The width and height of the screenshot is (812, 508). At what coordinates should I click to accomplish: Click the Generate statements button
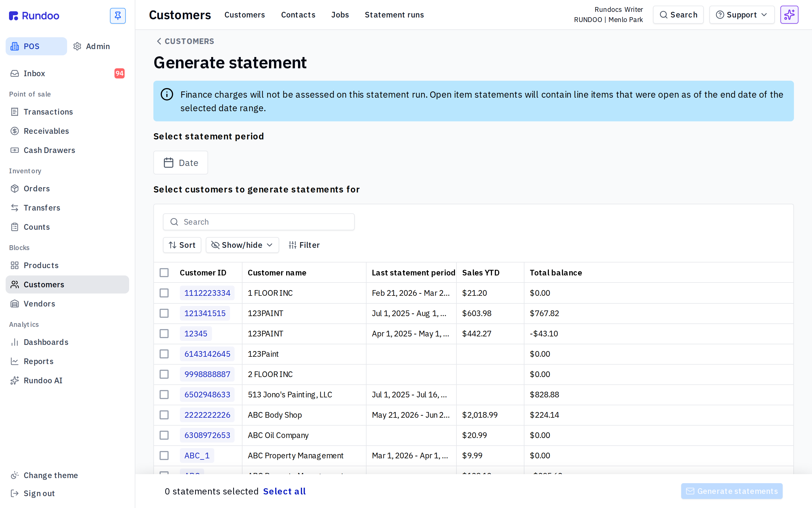tap(731, 491)
